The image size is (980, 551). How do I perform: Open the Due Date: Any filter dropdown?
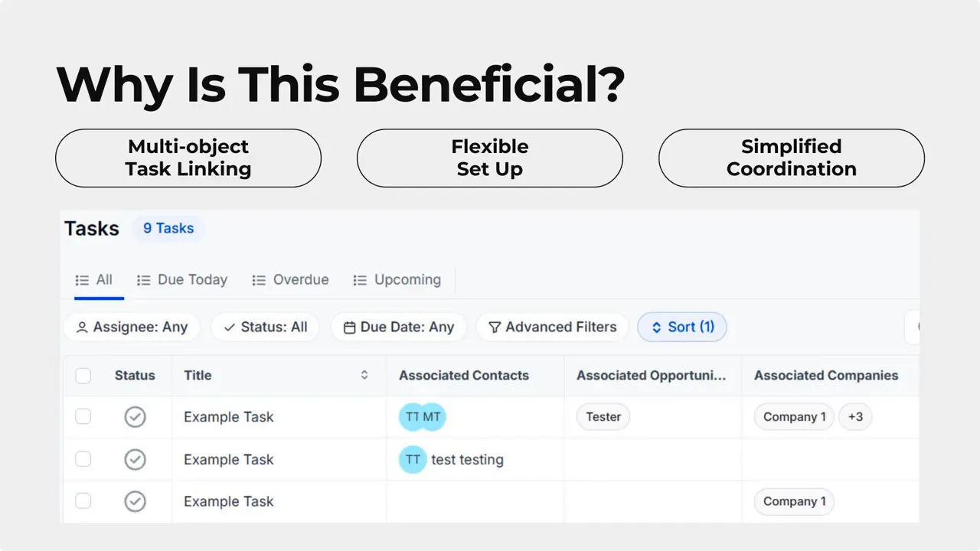pyautogui.click(x=398, y=327)
